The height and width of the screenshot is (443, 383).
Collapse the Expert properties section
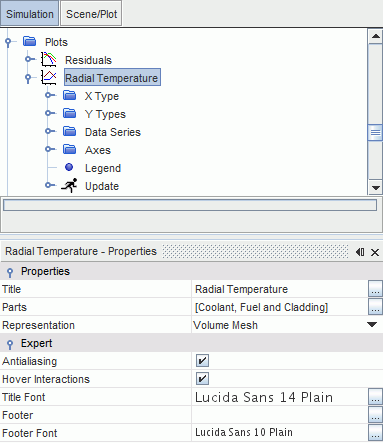[x=10, y=344]
